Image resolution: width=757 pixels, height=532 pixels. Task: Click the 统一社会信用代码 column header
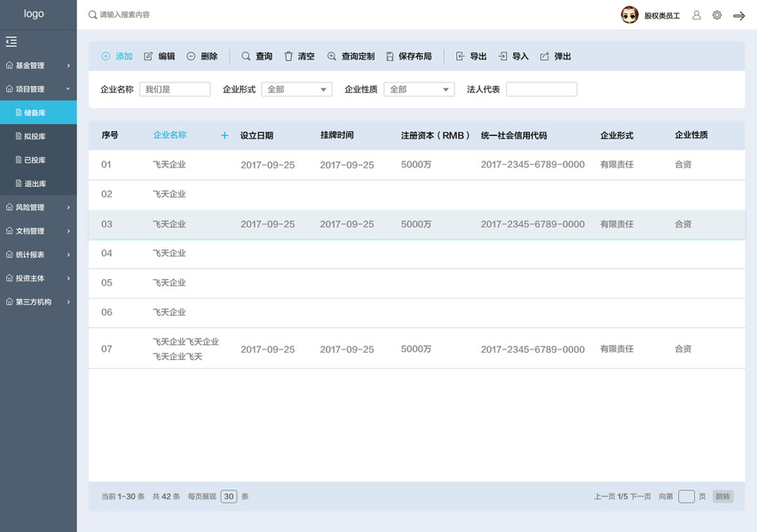pos(514,136)
